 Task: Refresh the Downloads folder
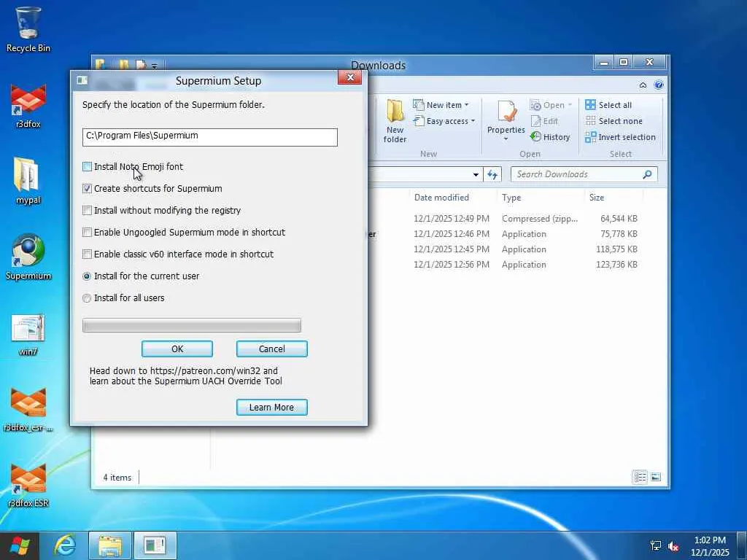coord(492,175)
